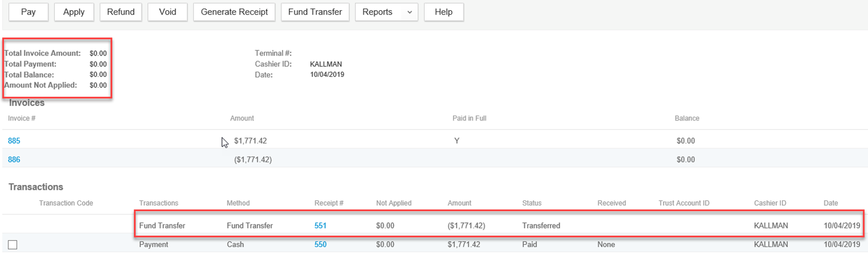Click the Pay button
Viewport: 868px width, 259px height.
coord(28,12)
